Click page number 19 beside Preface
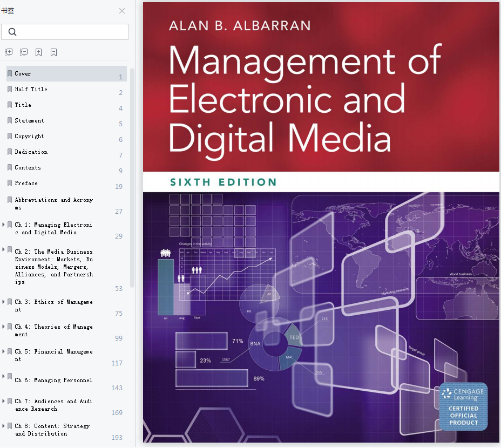The height and width of the screenshot is (448, 501). click(x=119, y=187)
